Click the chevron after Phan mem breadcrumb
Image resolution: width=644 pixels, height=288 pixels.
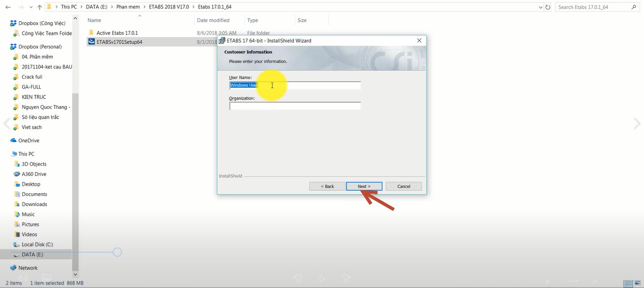pyautogui.click(x=144, y=8)
